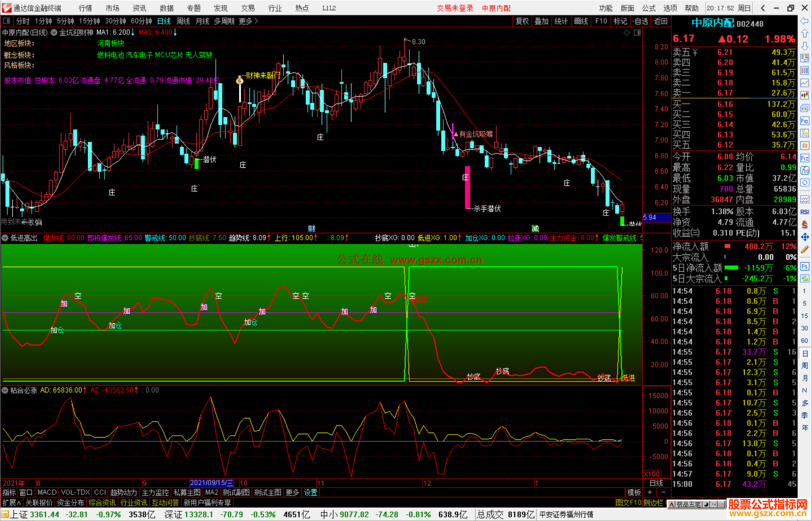Expand the 更多 indicator list at bottom
This screenshot has width=812, height=521.
pos(292,492)
